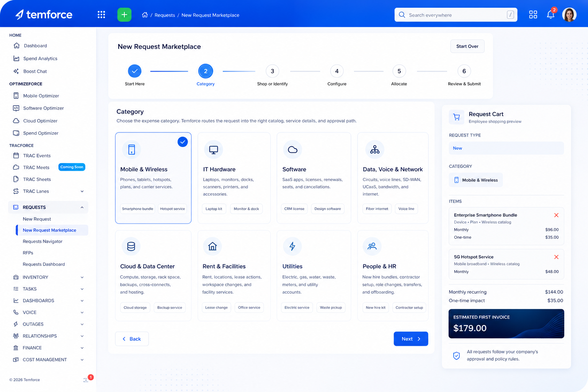
Task: Click the Utilities lightning icon
Action: pos(292,247)
